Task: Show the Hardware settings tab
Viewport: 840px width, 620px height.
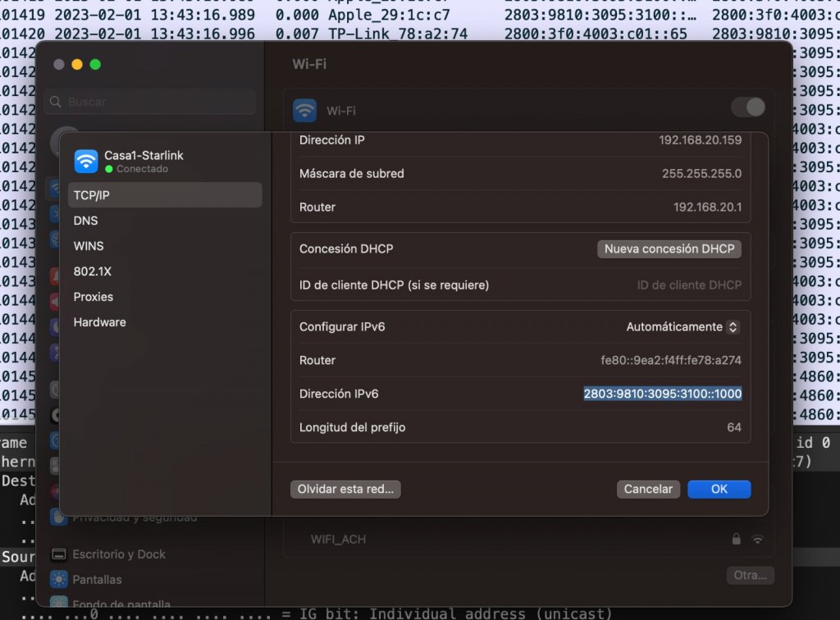Action: pos(99,322)
